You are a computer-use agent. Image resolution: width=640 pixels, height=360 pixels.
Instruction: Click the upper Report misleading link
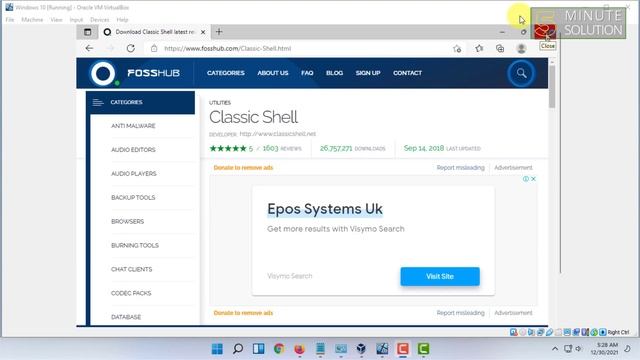coord(460,168)
